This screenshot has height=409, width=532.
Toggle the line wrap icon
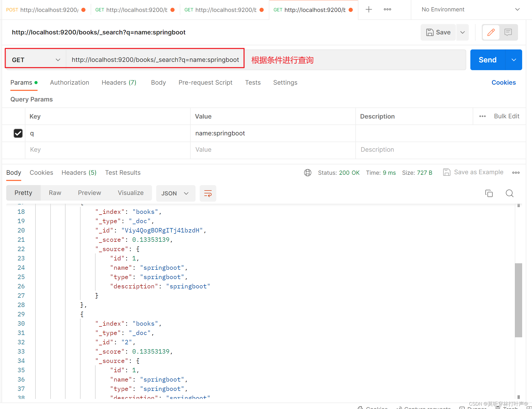[x=208, y=193]
